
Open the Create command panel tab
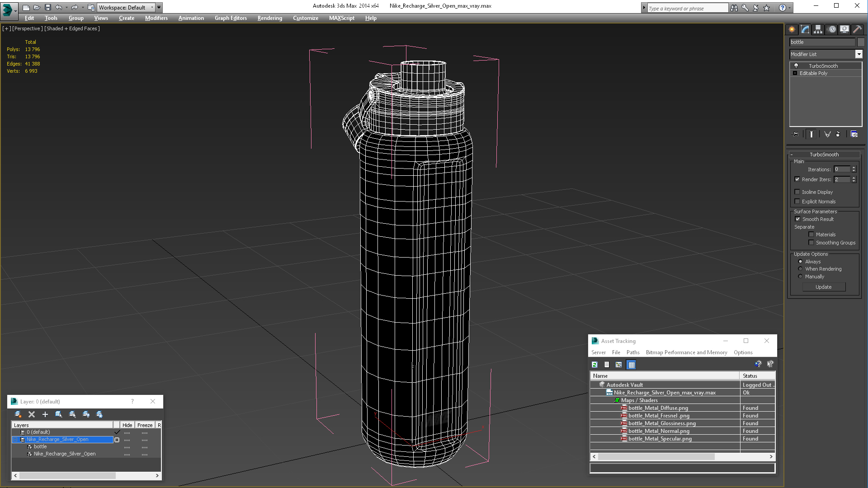792,29
